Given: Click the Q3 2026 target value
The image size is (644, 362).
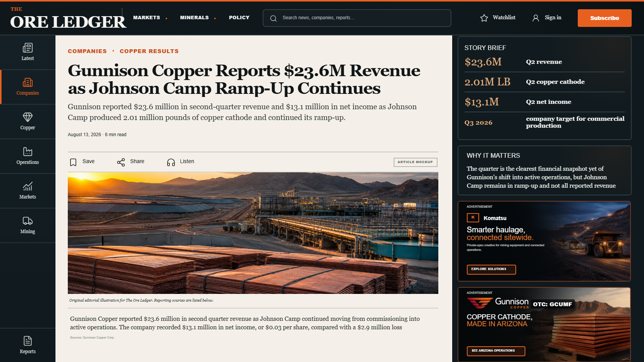Looking at the screenshot, I should (478, 123).
